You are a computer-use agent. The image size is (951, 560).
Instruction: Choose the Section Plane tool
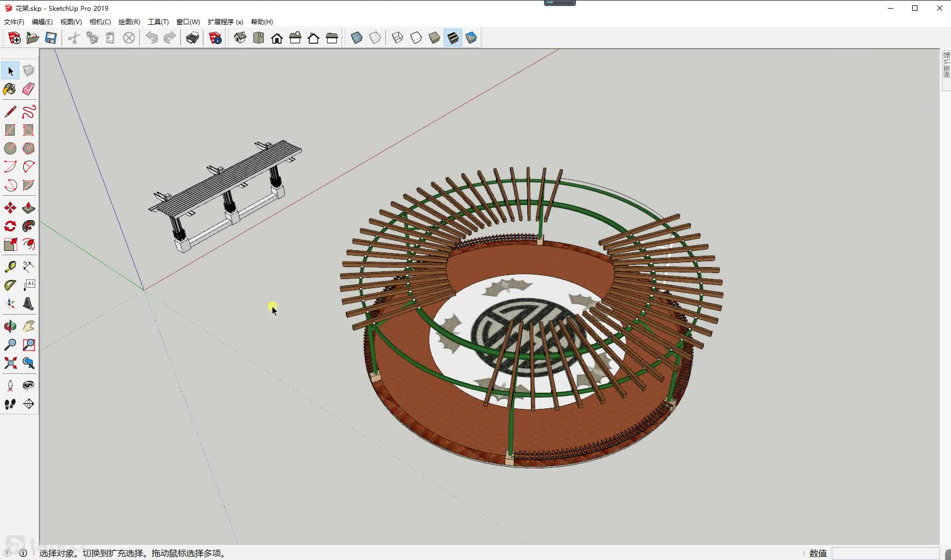click(29, 404)
